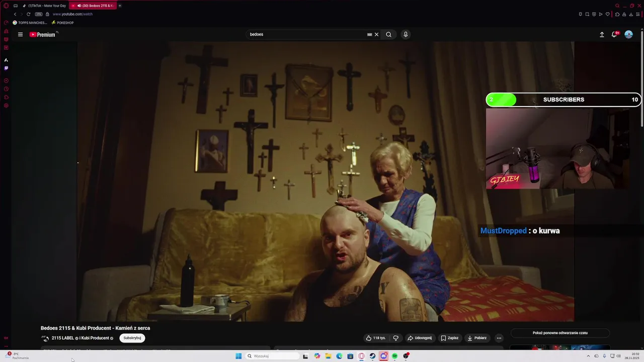Open the extensions cube icon in toolbar
644x362 pixels.
pyautogui.click(x=617, y=14)
